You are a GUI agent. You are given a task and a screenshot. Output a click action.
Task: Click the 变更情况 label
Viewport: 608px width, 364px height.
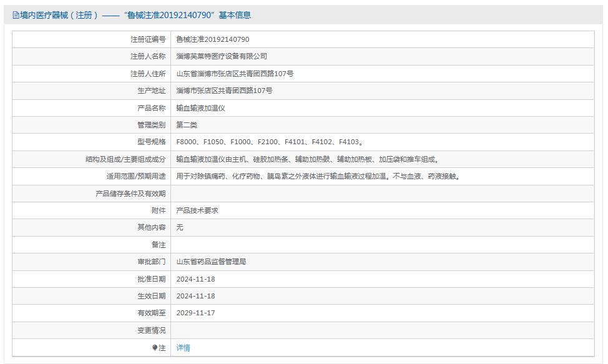(x=151, y=330)
